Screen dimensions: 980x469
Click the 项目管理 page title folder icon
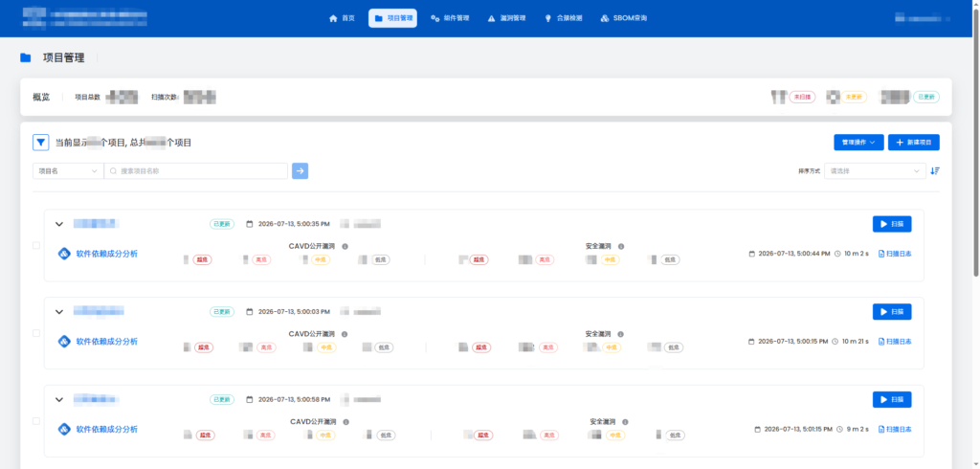tap(26, 58)
